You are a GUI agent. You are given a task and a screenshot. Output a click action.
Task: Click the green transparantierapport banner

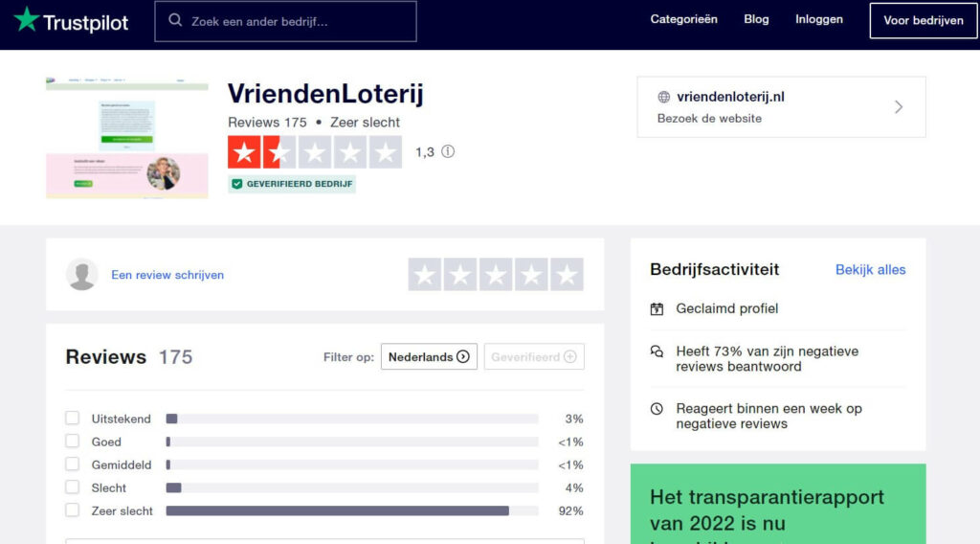click(x=778, y=504)
